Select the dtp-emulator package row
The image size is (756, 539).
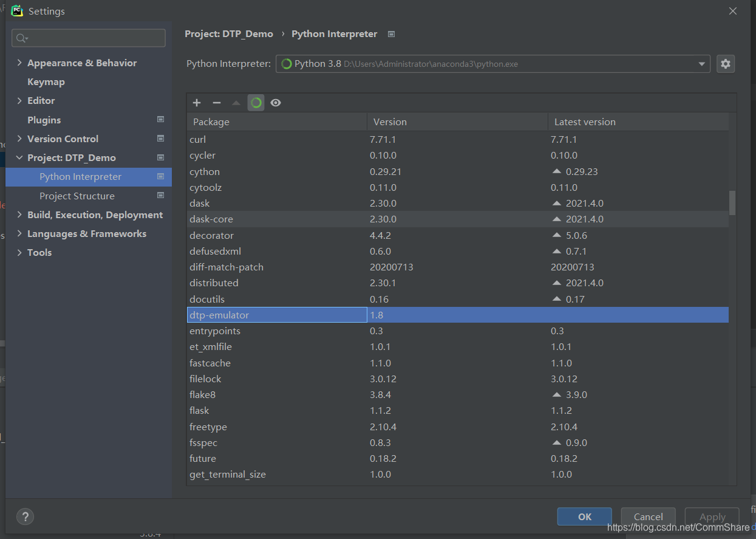458,315
